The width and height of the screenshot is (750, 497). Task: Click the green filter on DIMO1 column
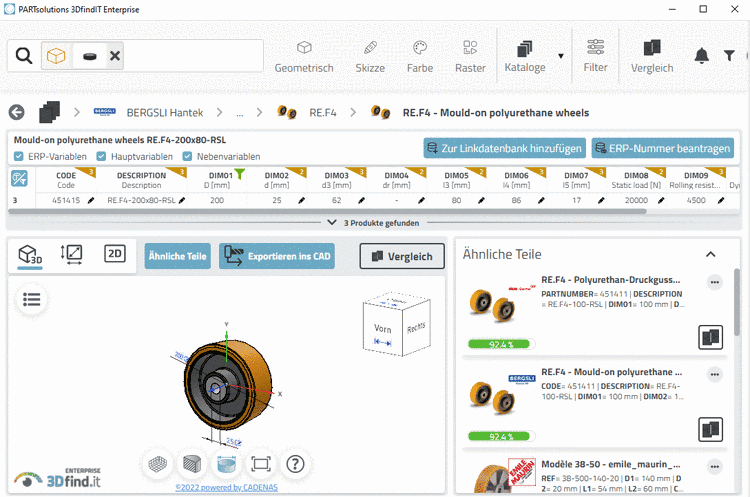click(x=240, y=175)
